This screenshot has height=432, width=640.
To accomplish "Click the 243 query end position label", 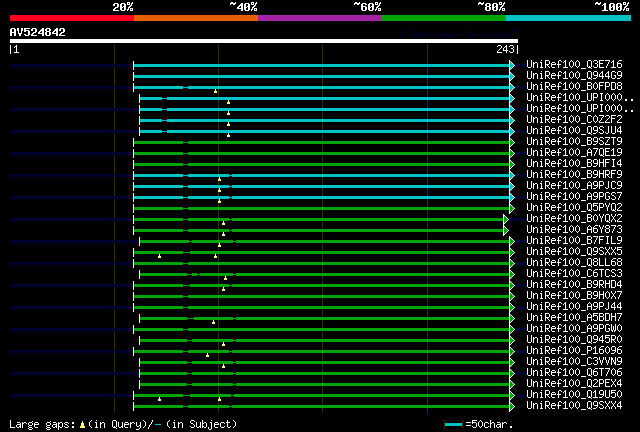I will [x=505, y=49].
